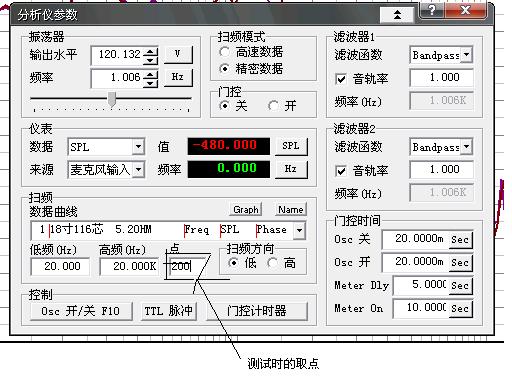Click the oscillator frequency slider thumb
The height and width of the screenshot is (384, 512).
click(112, 99)
